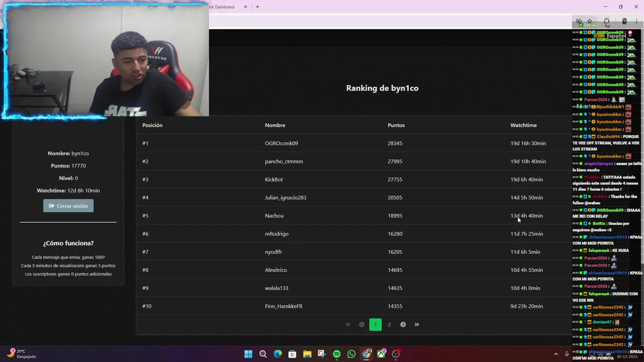The width and height of the screenshot is (644, 362).
Task: Click the Nombre: byn1co profile line
Action: point(68,153)
